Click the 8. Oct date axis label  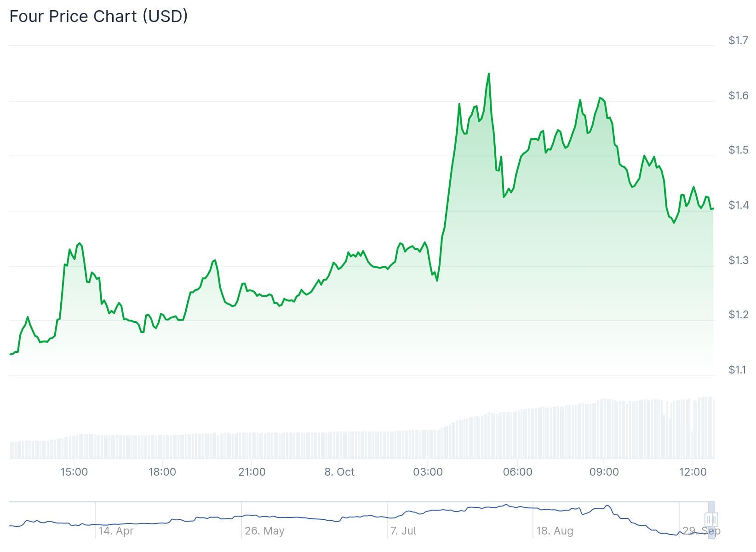tap(339, 472)
